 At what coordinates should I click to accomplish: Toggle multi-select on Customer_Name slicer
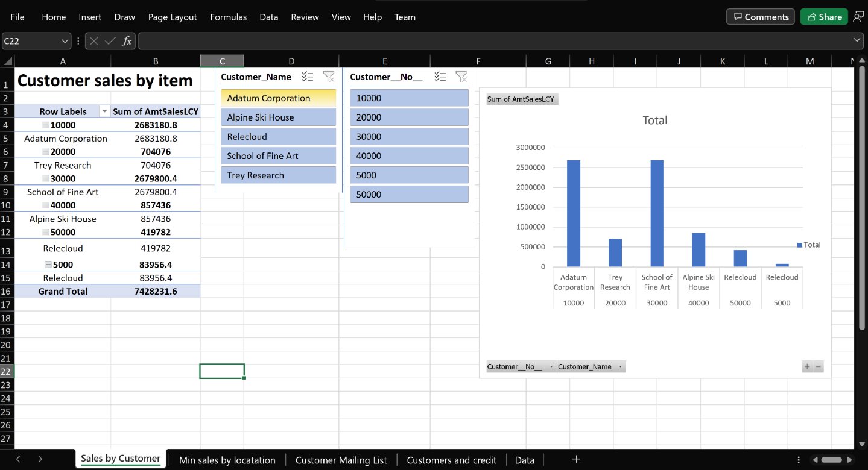click(x=308, y=77)
